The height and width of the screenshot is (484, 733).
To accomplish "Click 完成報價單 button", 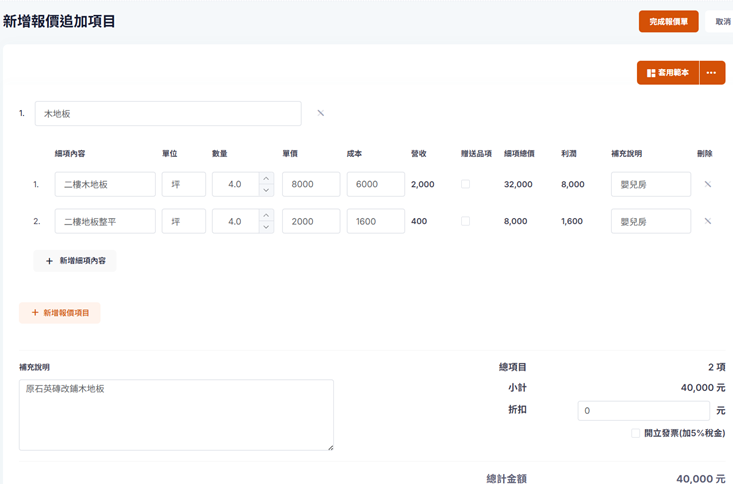I will pos(668,21).
